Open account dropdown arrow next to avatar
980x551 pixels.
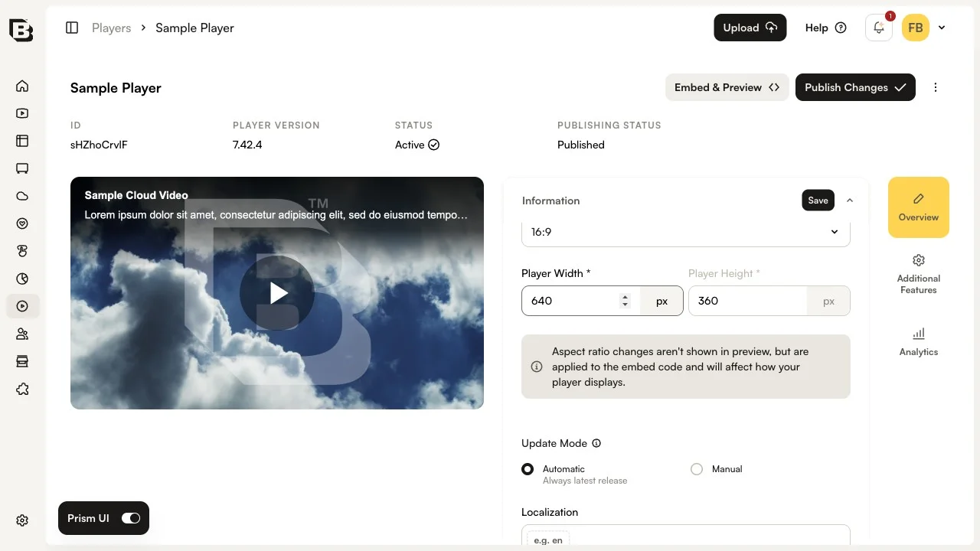point(942,28)
